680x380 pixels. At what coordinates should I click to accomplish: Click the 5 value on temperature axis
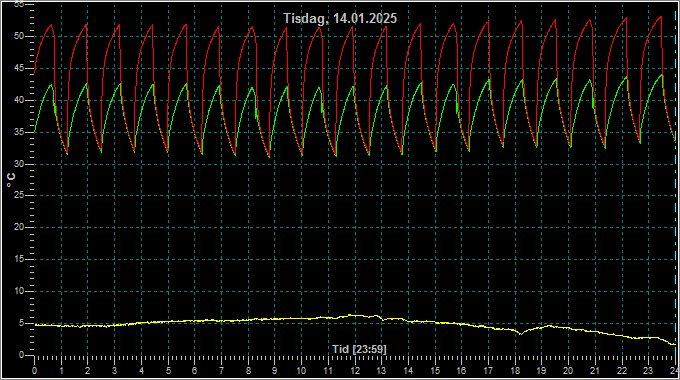(21, 323)
